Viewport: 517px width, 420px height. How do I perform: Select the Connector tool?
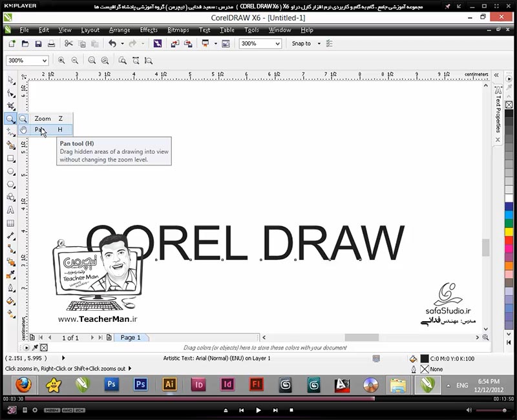(11, 249)
